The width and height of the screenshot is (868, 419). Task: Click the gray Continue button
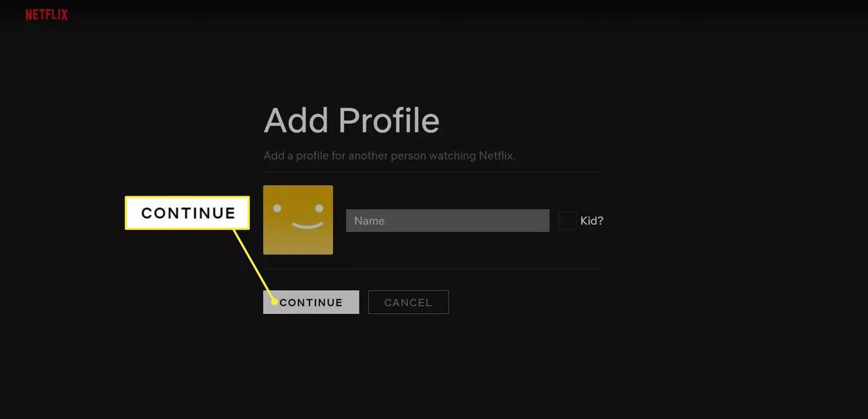311,302
